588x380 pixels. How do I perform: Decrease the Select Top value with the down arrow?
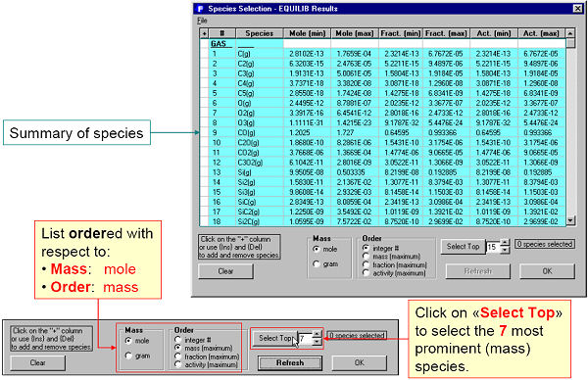(505, 250)
